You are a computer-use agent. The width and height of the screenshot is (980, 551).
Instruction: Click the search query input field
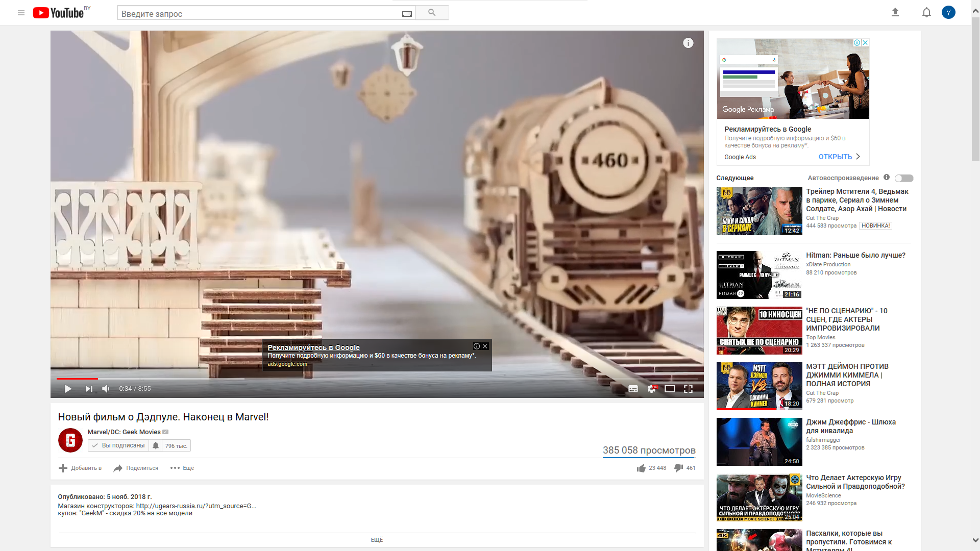click(x=260, y=14)
